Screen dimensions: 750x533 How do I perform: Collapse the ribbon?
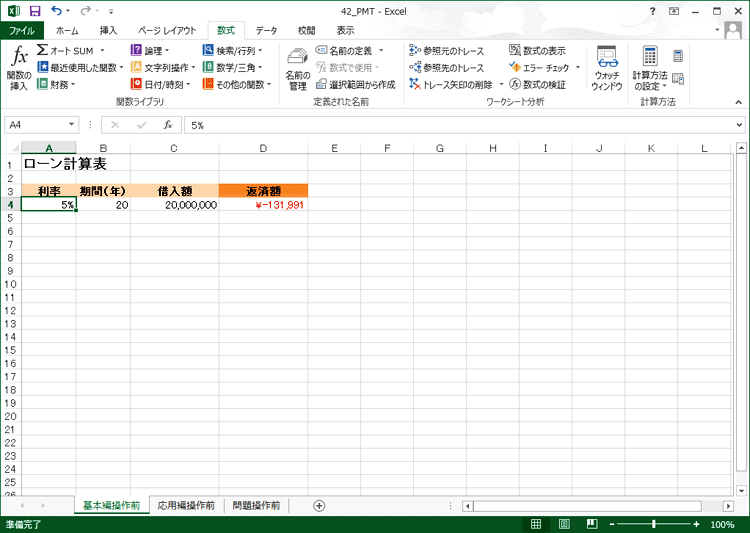click(x=739, y=102)
